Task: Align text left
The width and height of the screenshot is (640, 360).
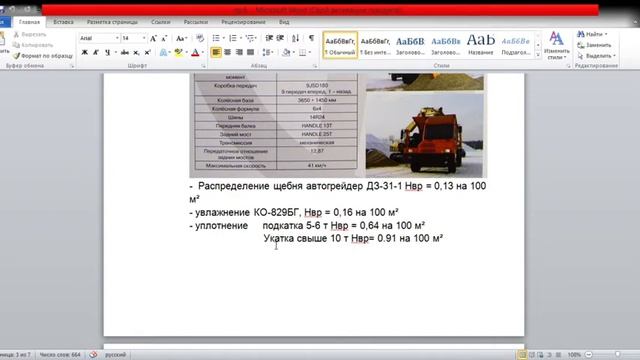Action: tap(216, 52)
